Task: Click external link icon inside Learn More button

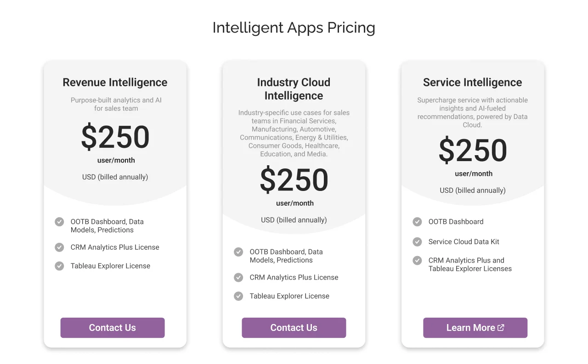Action: [502, 327]
